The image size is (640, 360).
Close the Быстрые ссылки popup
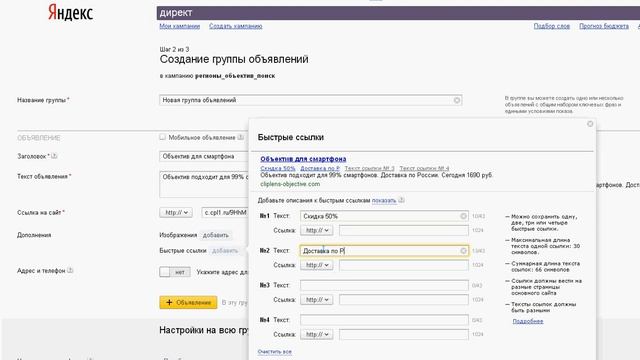pyautogui.click(x=590, y=124)
